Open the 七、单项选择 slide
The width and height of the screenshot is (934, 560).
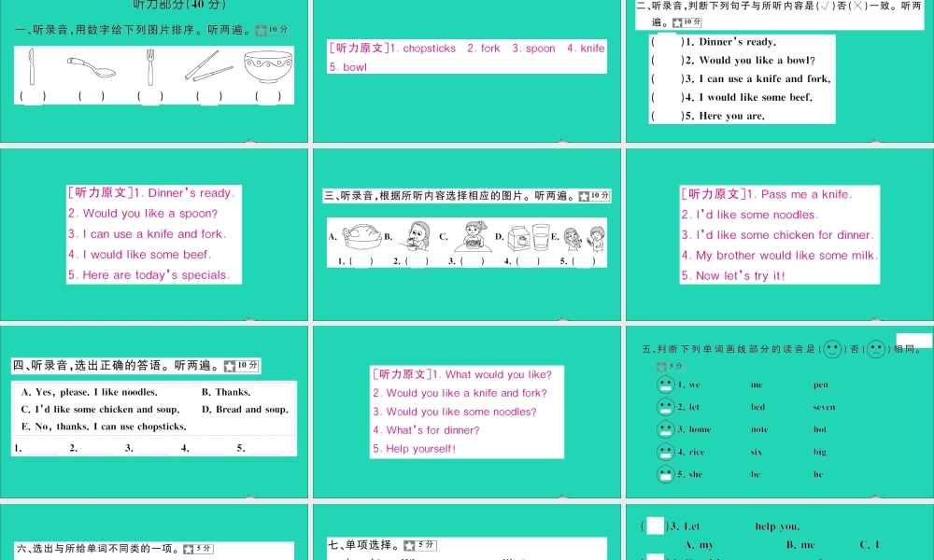click(467, 532)
